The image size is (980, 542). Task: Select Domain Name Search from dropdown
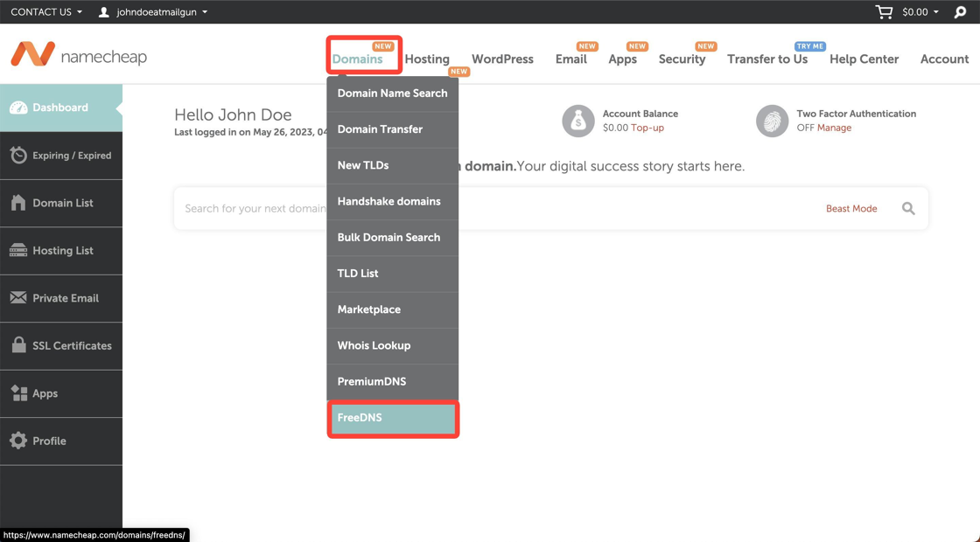pos(393,94)
